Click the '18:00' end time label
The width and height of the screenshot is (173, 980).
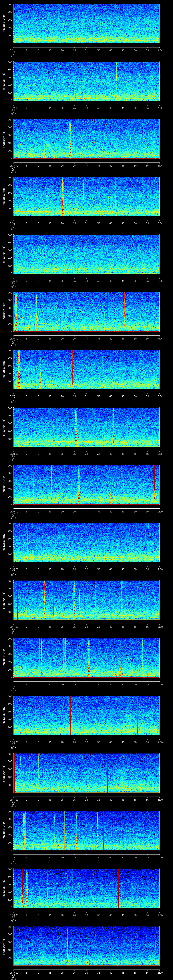160,973
